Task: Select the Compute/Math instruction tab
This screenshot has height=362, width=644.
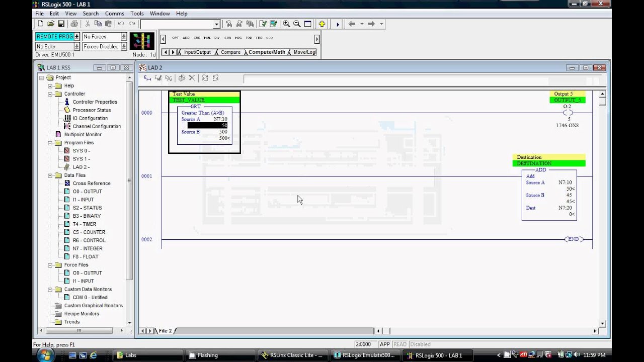Action: pos(267,52)
